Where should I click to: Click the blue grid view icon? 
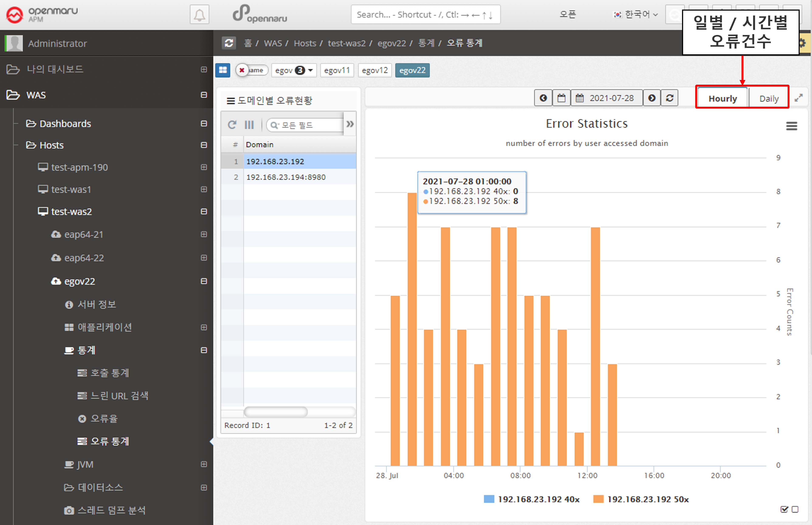coord(223,70)
